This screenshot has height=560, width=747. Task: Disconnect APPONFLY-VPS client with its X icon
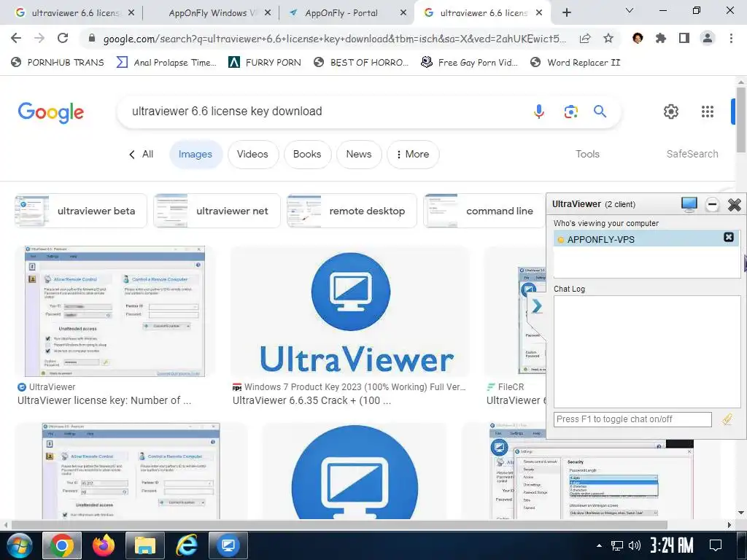pyautogui.click(x=729, y=237)
